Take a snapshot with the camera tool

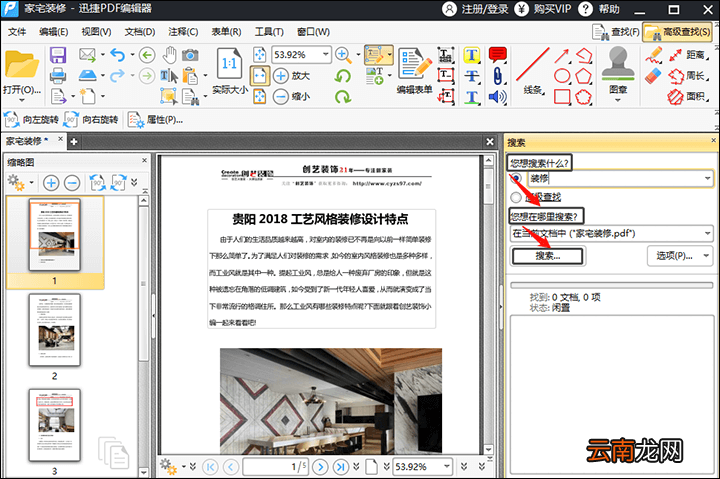tap(190, 55)
